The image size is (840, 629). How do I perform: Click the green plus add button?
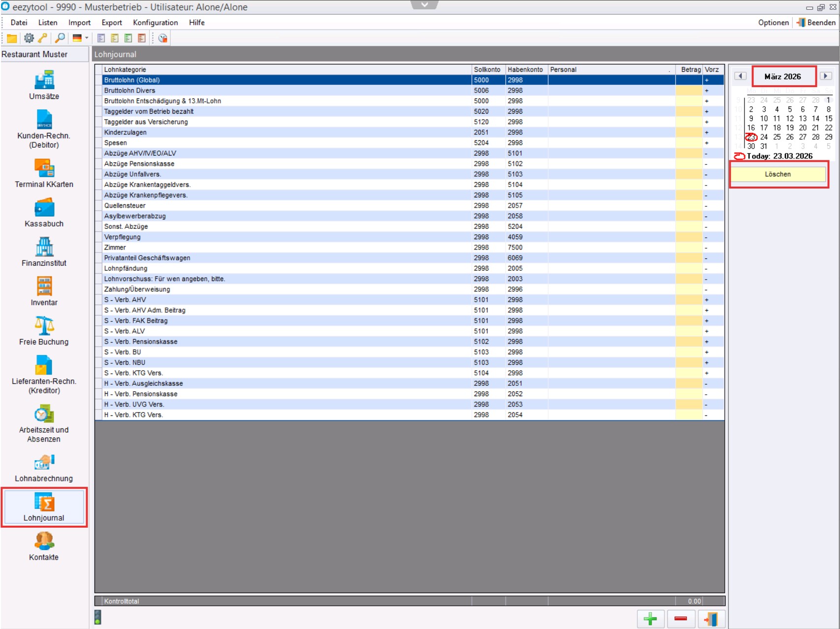click(650, 619)
